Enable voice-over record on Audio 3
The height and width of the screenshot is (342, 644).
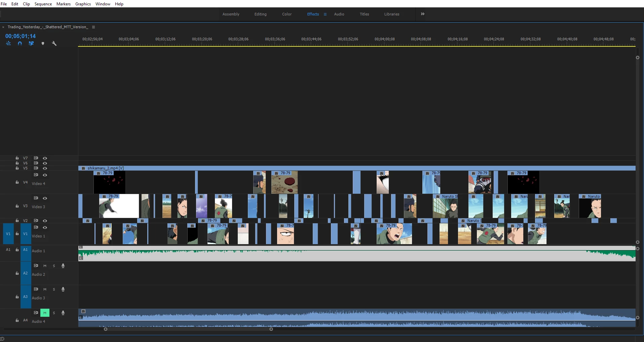pos(63,289)
